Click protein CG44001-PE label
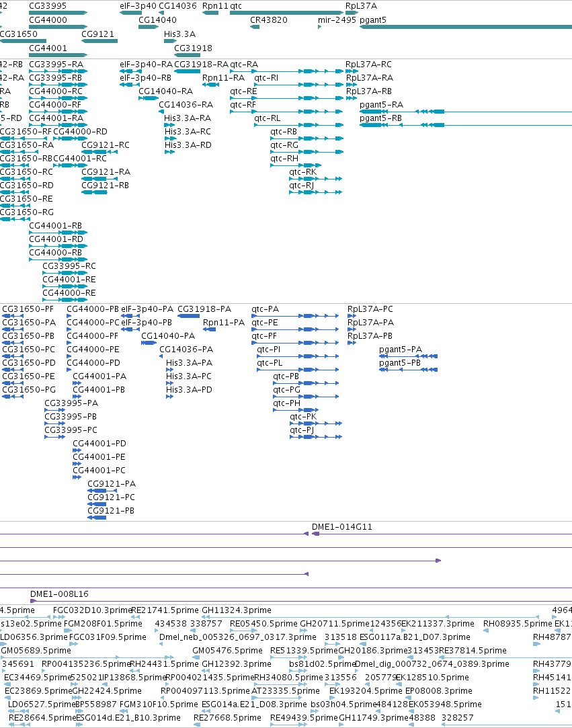The width and height of the screenshot is (572, 728). point(99,457)
